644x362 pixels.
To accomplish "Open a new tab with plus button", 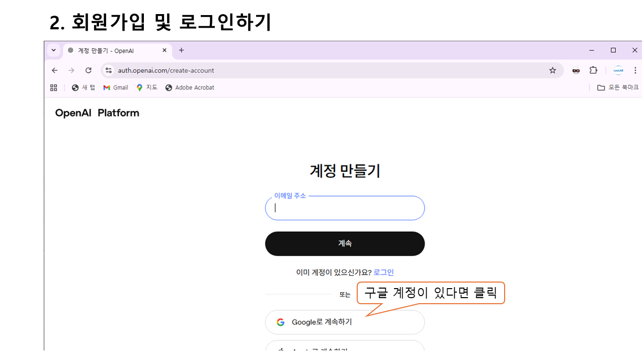I will coord(182,50).
